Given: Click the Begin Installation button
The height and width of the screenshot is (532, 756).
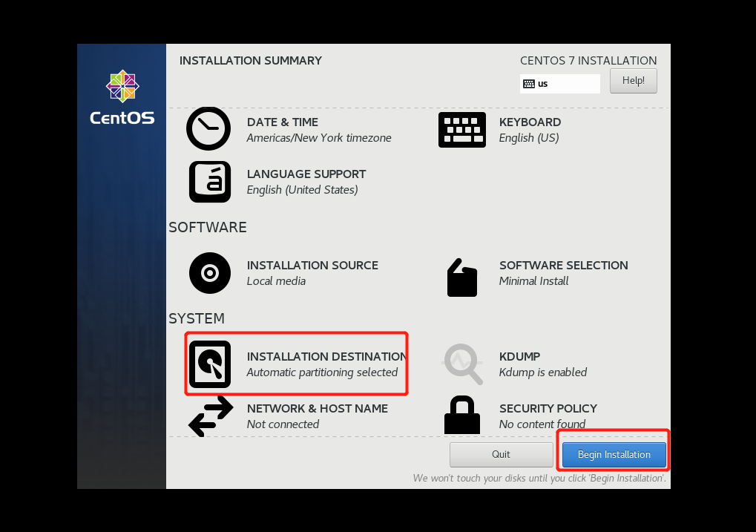Looking at the screenshot, I should [x=614, y=455].
